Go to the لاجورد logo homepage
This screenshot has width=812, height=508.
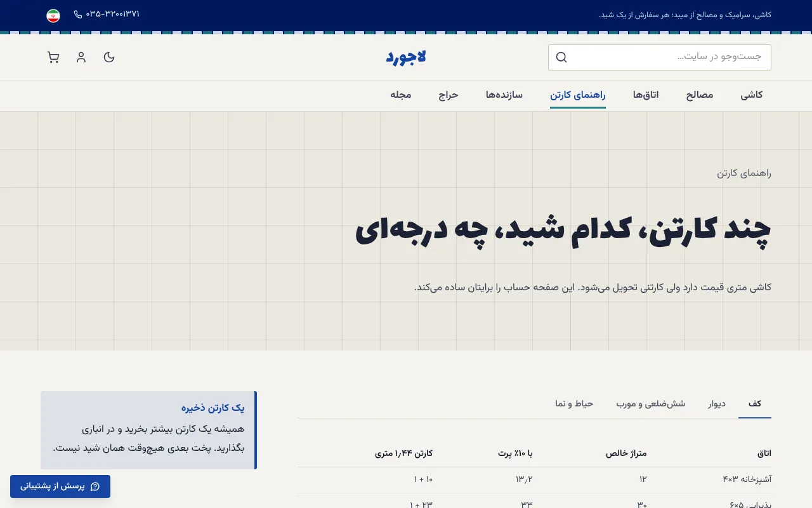[406, 57]
